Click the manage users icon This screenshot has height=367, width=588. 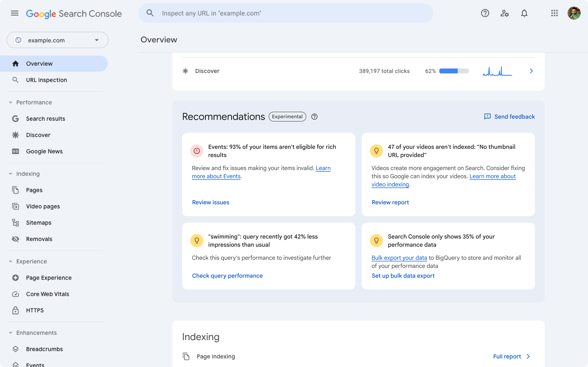click(x=505, y=13)
